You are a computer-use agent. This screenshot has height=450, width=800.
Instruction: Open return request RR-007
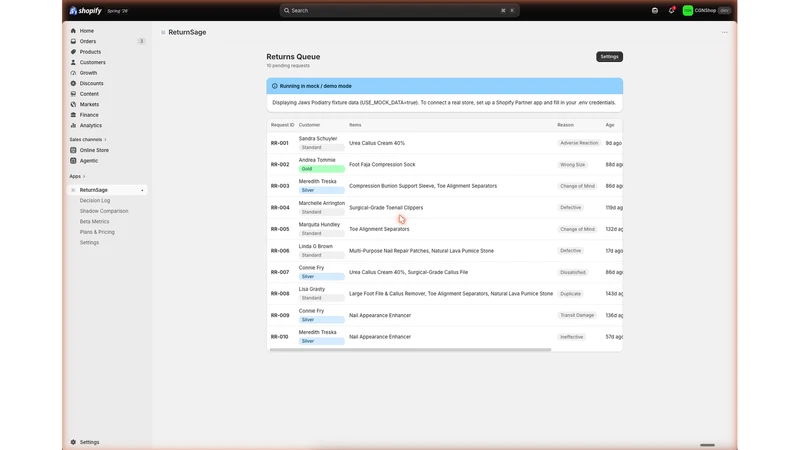pos(280,272)
